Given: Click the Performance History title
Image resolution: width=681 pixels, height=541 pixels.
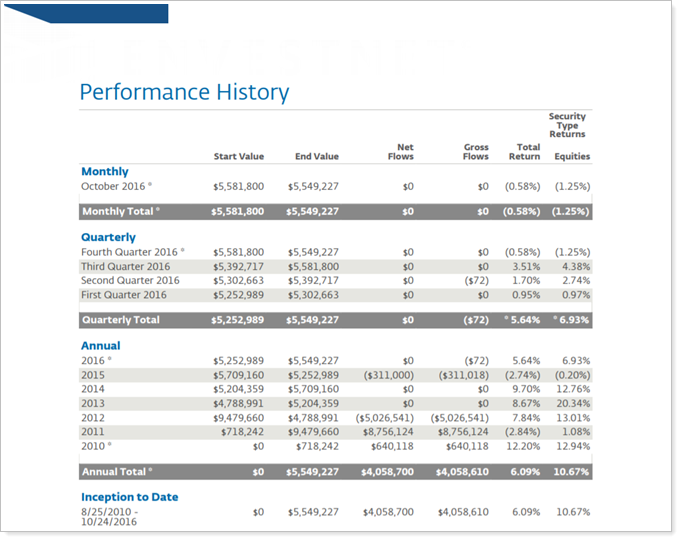Looking at the screenshot, I should pyautogui.click(x=184, y=93).
